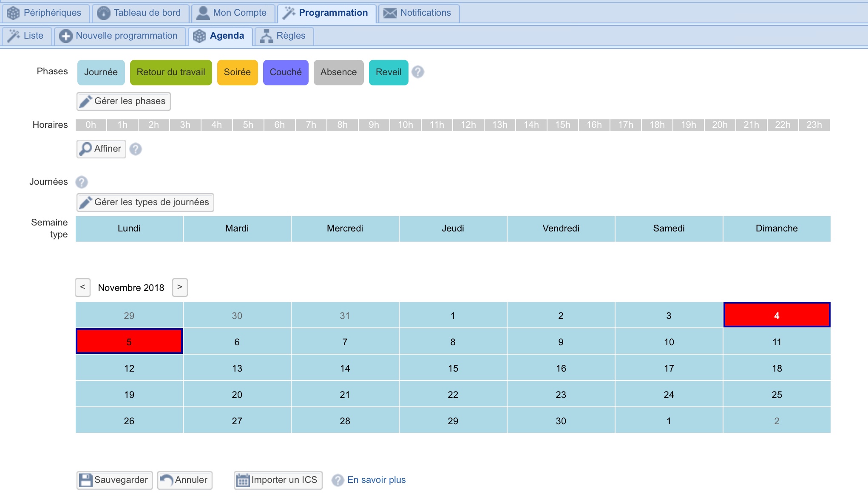868x499 pixels.
Task: Select November 26 in calendar
Action: click(x=129, y=420)
